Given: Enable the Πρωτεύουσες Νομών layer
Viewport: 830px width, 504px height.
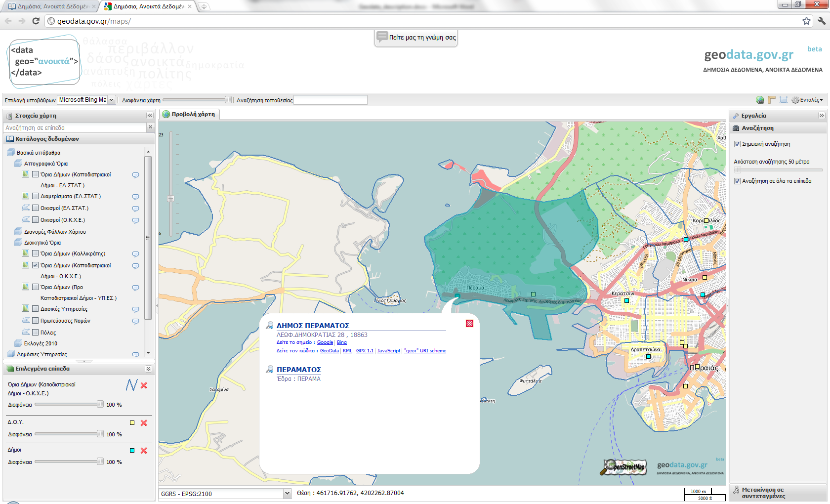Looking at the screenshot, I should tap(36, 321).
